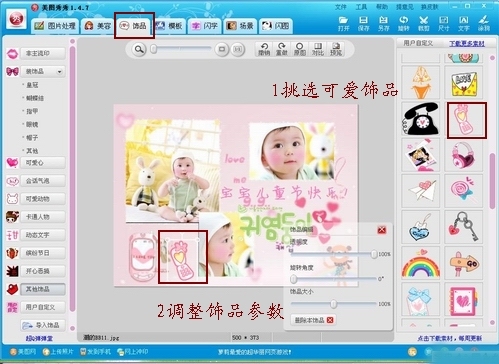Screen dimensions: 499x364
Task: Click the 删除本饰品 delete button
Action: [313, 320]
